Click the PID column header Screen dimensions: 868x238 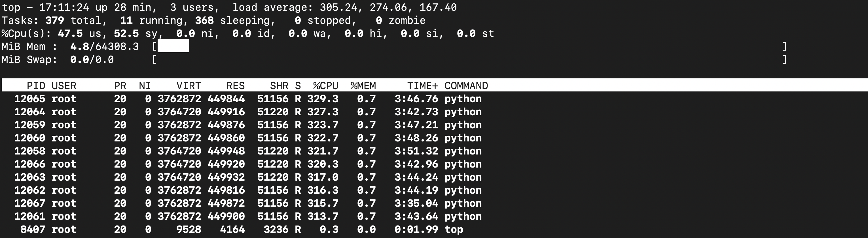click(x=36, y=86)
